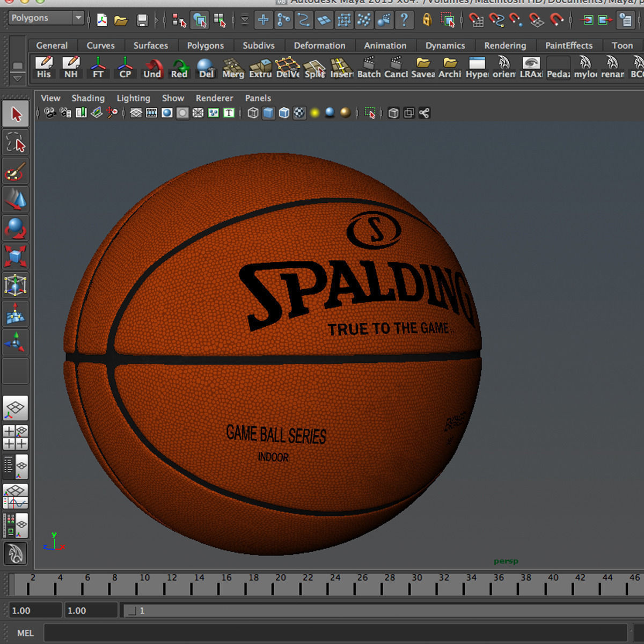Image resolution: width=644 pixels, height=644 pixels.
Task: Open the Polygons menu set dropdown
Action: point(47,18)
